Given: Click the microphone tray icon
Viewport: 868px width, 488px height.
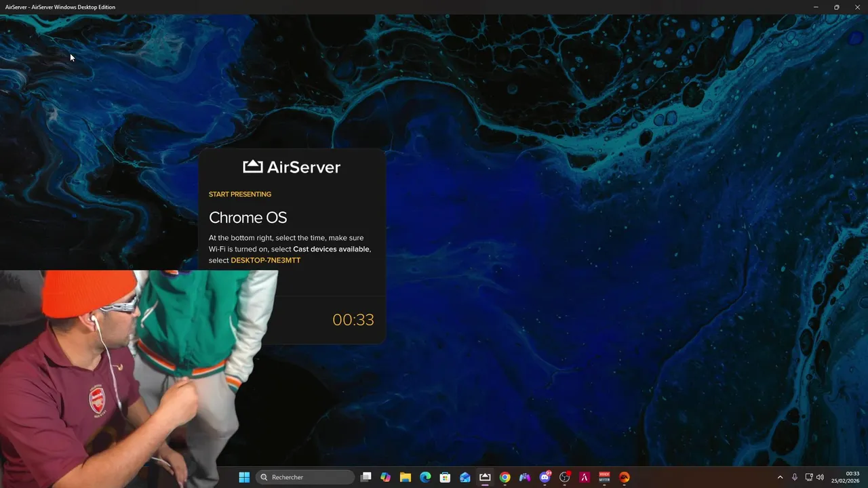Looking at the screenshot, I should [x=795, y=477].
